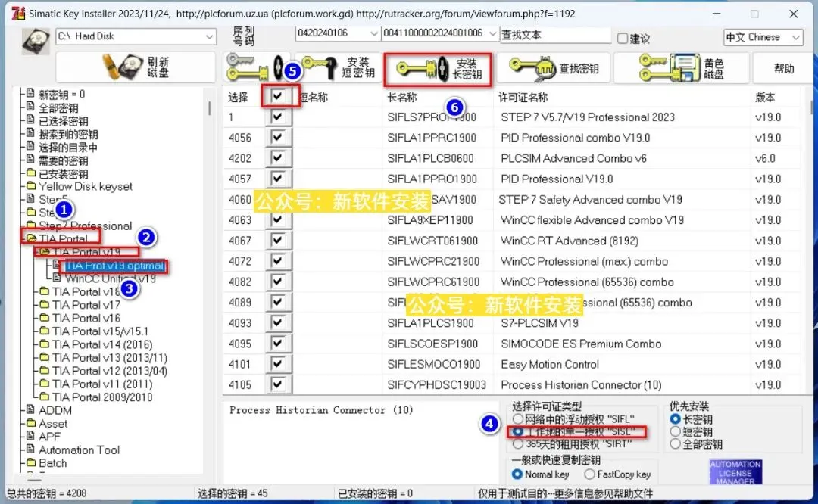Toggle the checkbox for row 4057

pos(277,179)
